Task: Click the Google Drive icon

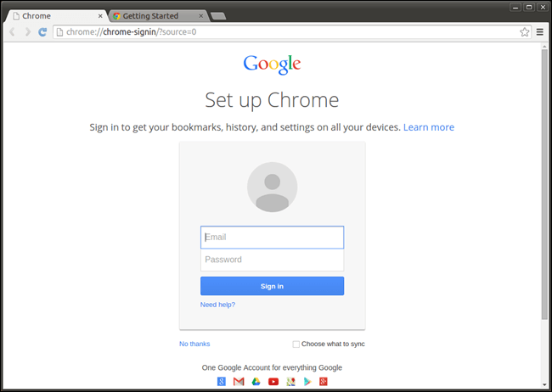Action: click(x=256, y=382)
